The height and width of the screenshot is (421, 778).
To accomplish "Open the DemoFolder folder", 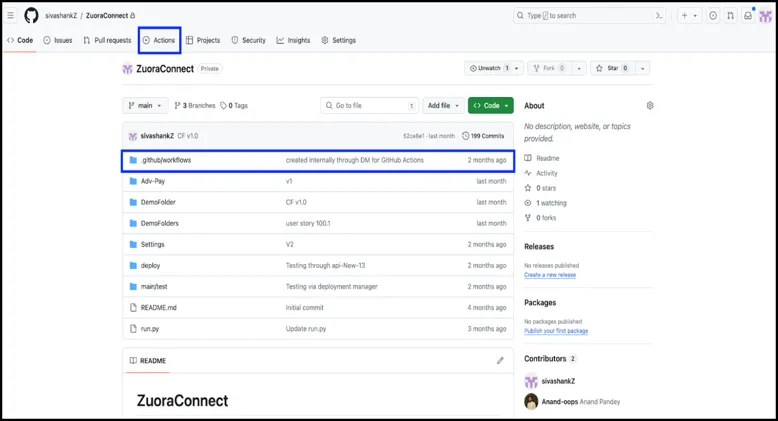I will click(158, 202).
